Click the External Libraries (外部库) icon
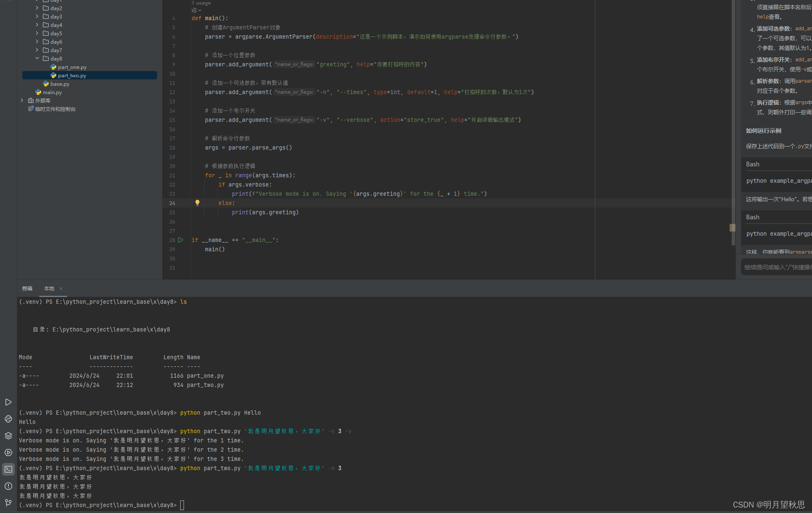Image resolution: width=812 pixels, height=513 pixels. click(31, 101)
